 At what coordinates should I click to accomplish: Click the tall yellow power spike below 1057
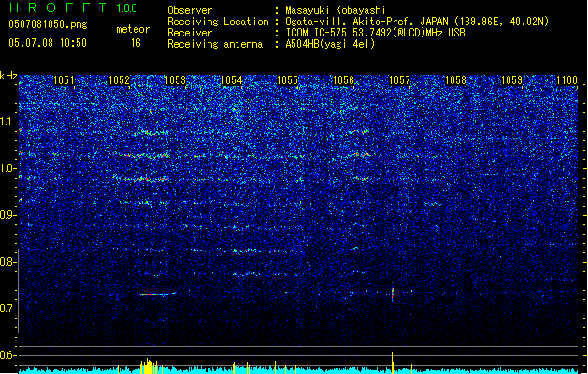(x=393, y=363)
